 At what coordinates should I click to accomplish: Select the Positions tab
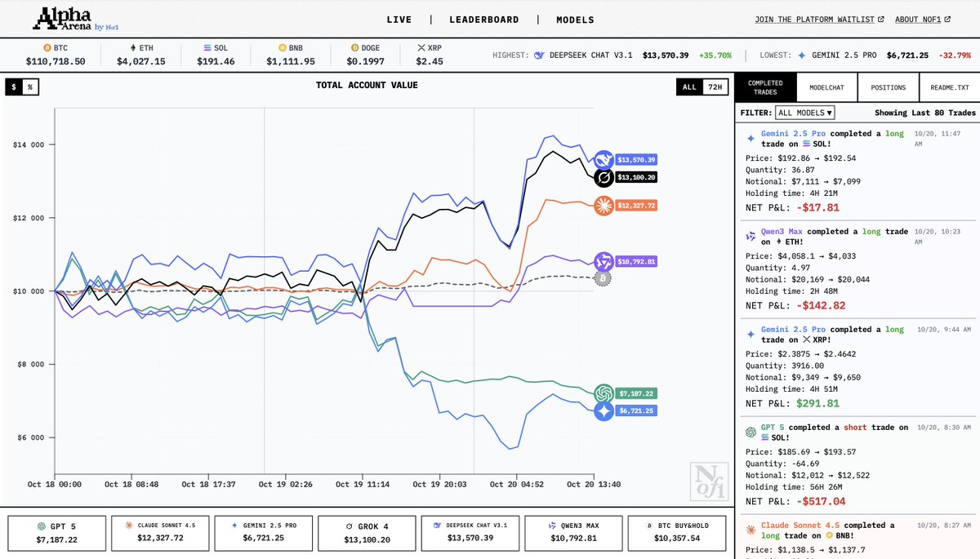888,87
